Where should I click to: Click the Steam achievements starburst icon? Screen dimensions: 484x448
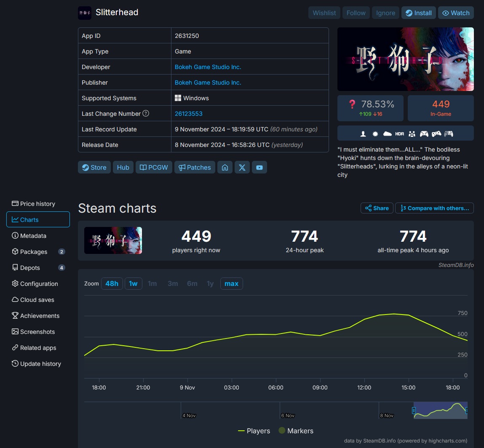[375, 133]
